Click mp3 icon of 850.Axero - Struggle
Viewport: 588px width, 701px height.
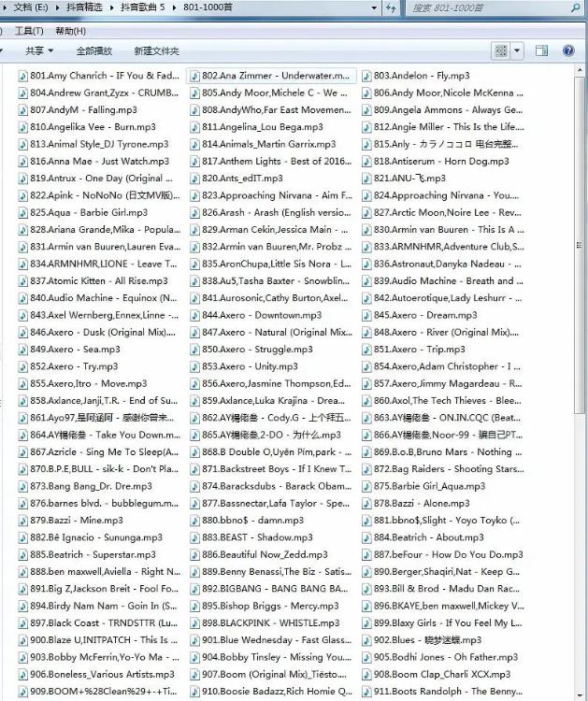pos(194,350)
